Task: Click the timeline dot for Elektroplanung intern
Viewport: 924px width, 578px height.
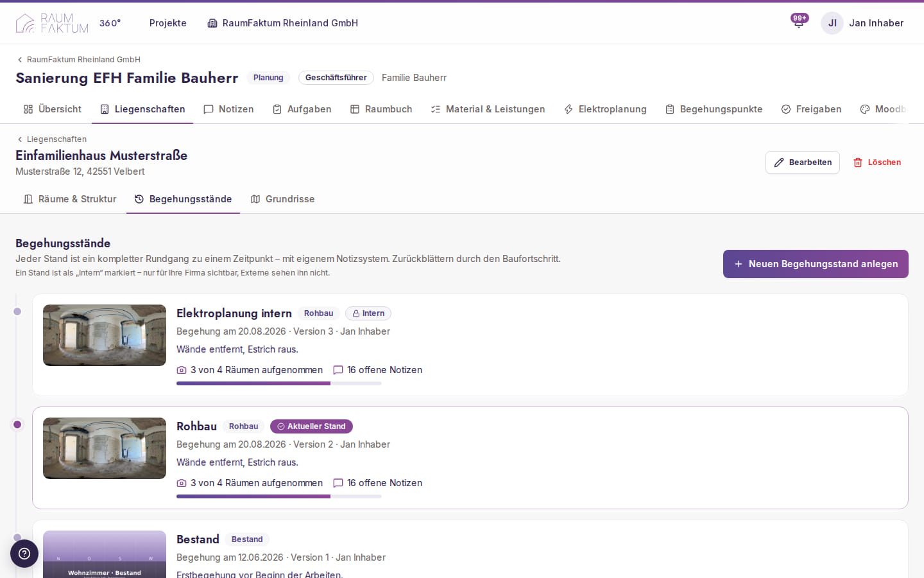Action: pyautogui.click(x=17, y=311)
